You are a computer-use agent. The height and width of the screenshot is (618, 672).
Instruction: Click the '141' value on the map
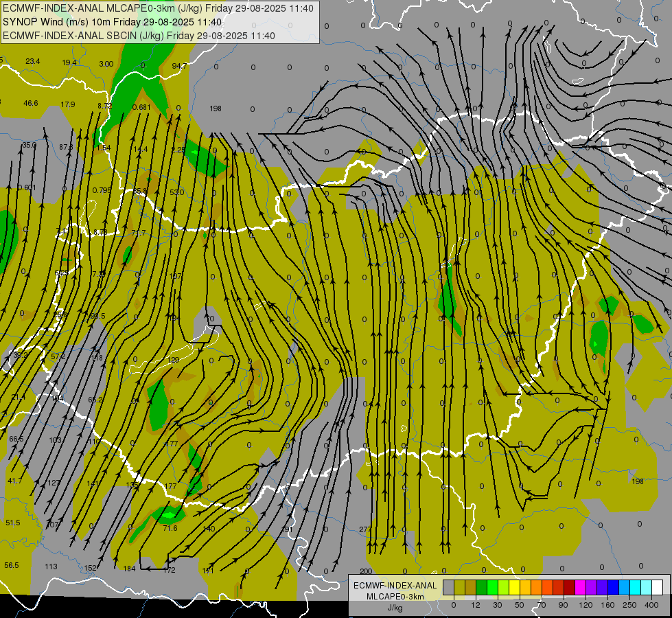coord(93,484)
